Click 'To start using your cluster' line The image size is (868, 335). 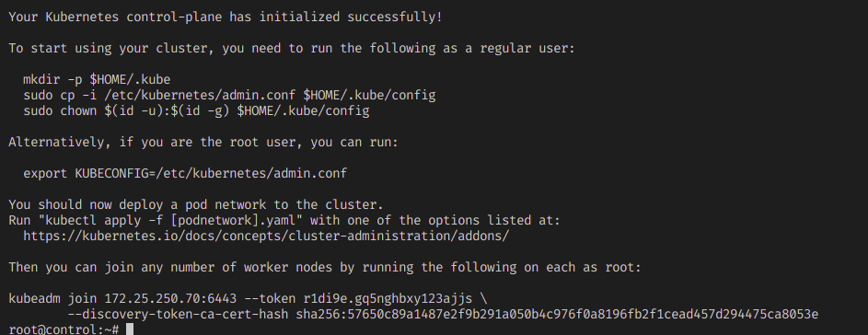(292, 48)
